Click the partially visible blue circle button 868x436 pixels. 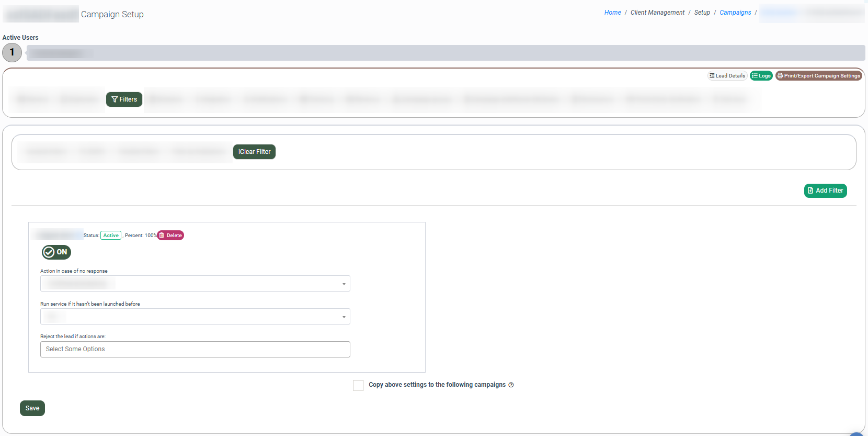point(856,433)
